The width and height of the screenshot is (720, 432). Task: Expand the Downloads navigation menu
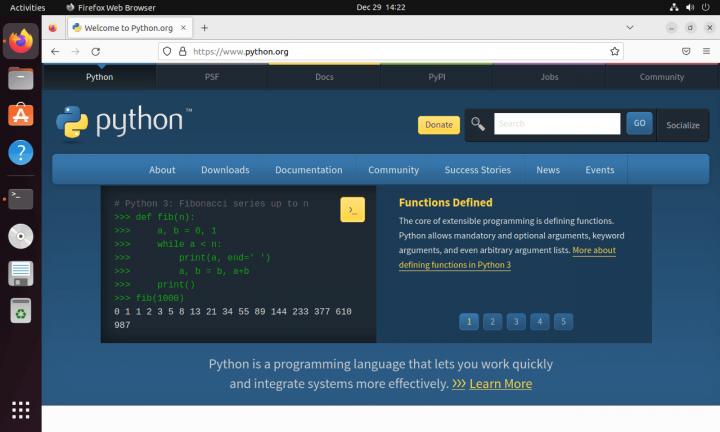[x=225, y=170]
